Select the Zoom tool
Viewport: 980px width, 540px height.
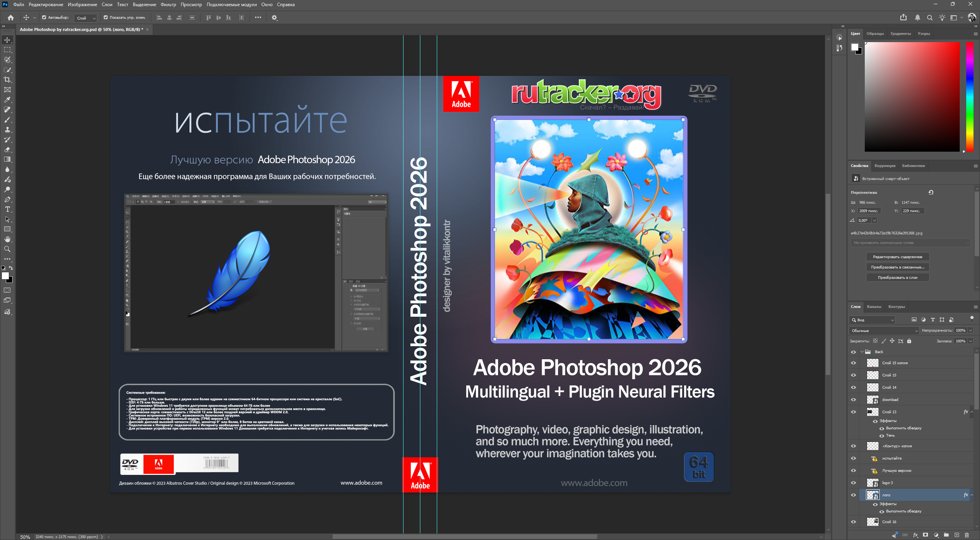coord(7,249)
